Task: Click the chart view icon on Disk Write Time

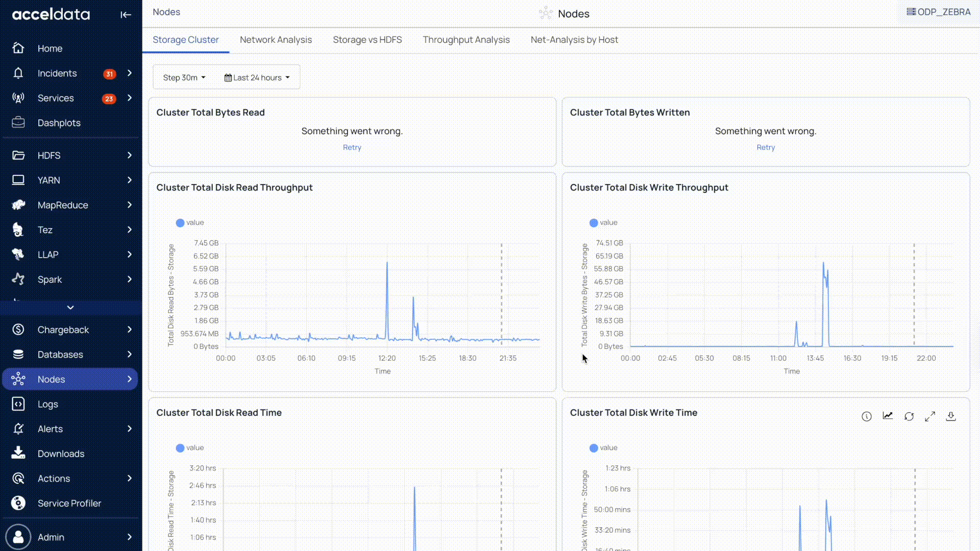Action: tap(888, 416)
